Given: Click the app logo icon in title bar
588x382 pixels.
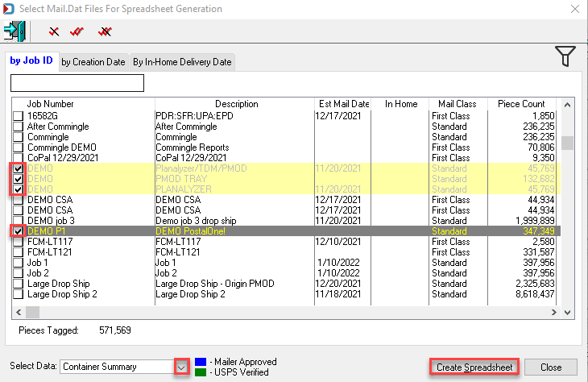Looking at the screenshot, I should [9, 9].
